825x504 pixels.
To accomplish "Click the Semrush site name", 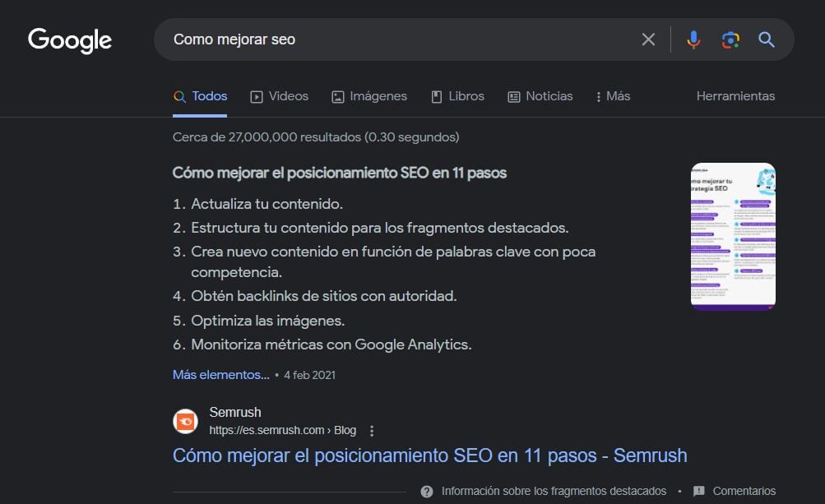I will (x=235, y=412).
